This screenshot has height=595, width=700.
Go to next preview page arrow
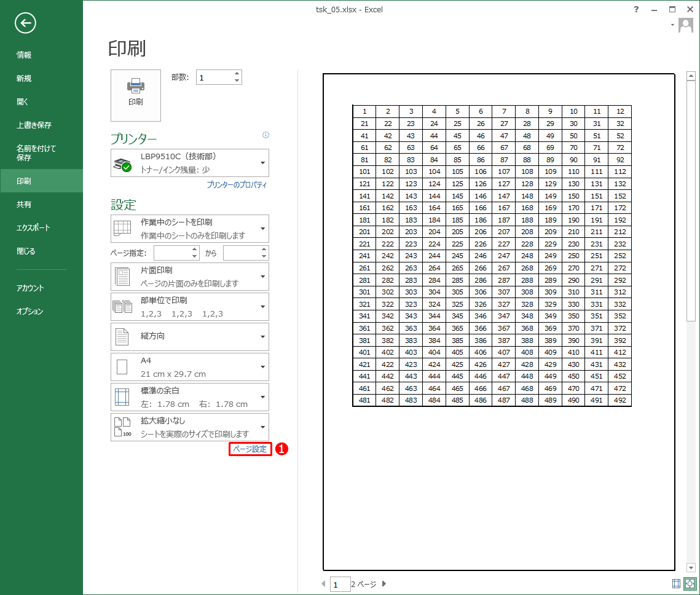[384, 583]
